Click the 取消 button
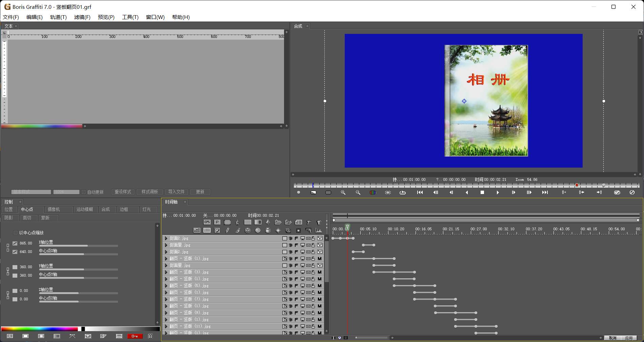This screenshot has height=342, width=644. [x=612, y=338]
